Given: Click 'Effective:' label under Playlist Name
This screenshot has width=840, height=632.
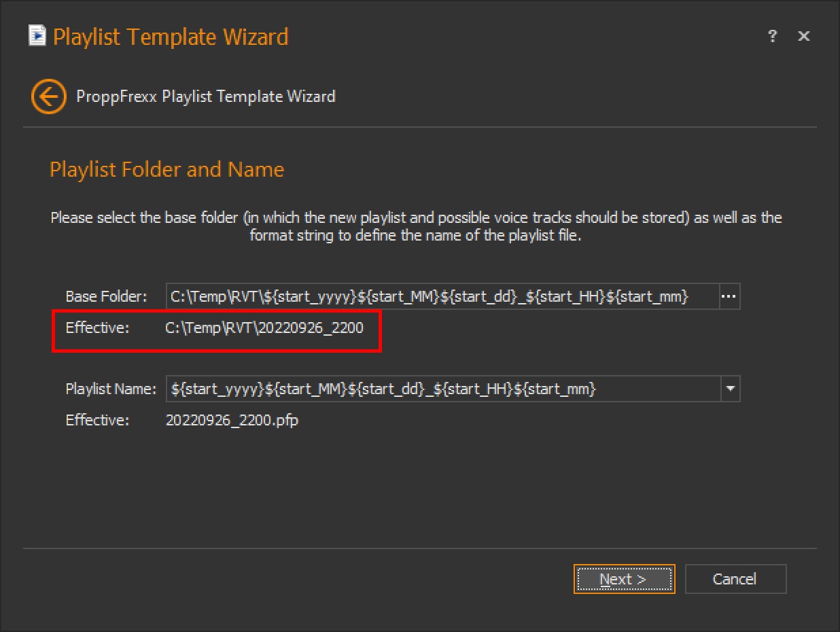Looking at the screenshot, I should point(97,420).
